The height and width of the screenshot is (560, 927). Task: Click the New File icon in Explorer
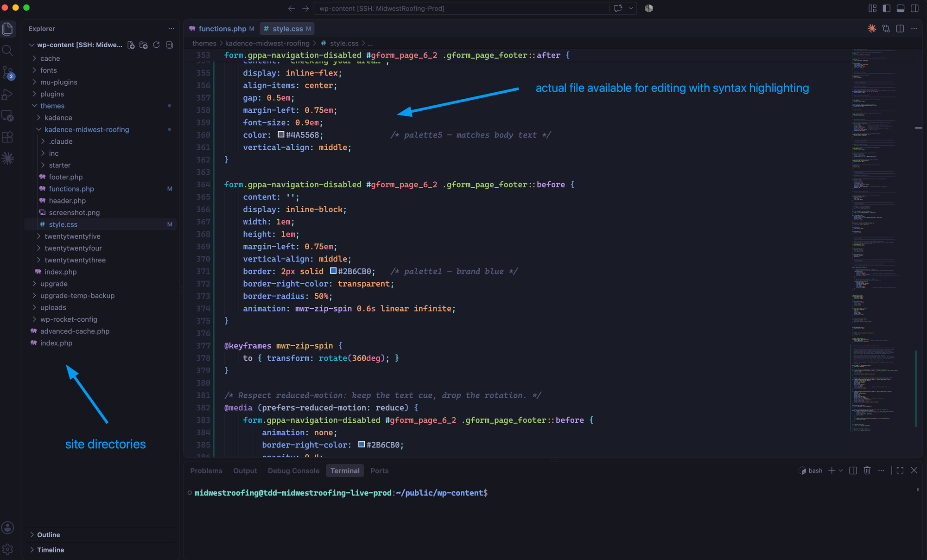click(x=131, y=45)
